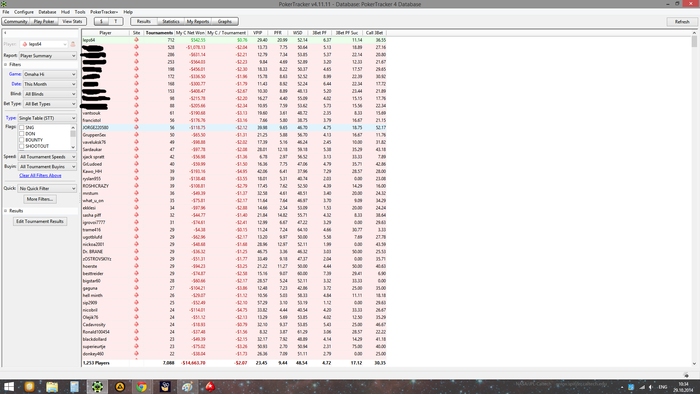The height and width of the screenshot is (394, 700).
Task: Open Quick filter No Quick Filter dropdown
Action: 47,188
